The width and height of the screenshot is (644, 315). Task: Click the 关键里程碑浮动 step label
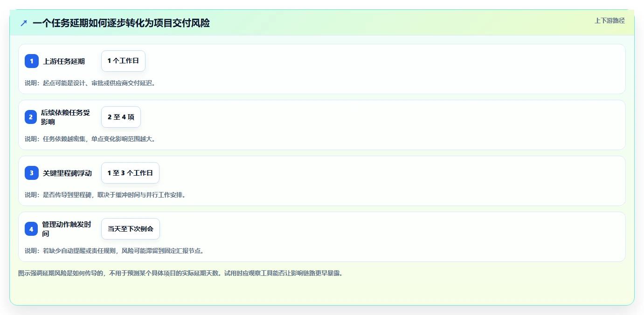tap(67, 173)
